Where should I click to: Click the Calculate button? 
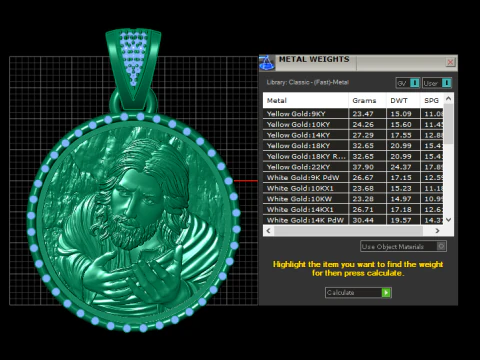coord(358,293)
